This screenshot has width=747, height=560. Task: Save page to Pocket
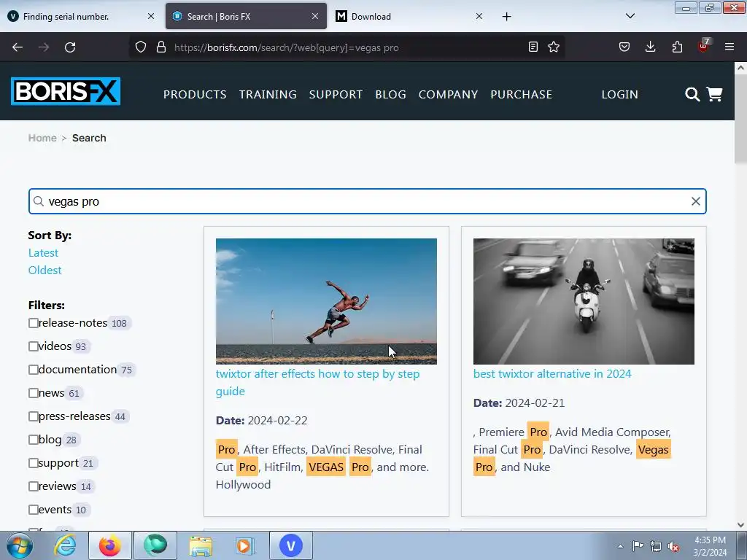tap(624, 47)
